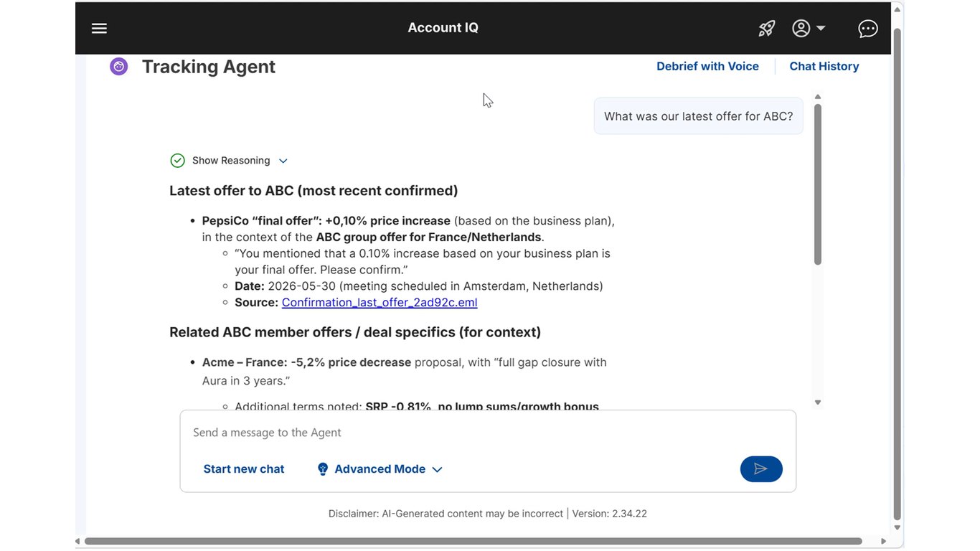Screen dimensions: 980x551
Task: Focus the Send a message to the Agent field
Action: [x=488, y=433]
